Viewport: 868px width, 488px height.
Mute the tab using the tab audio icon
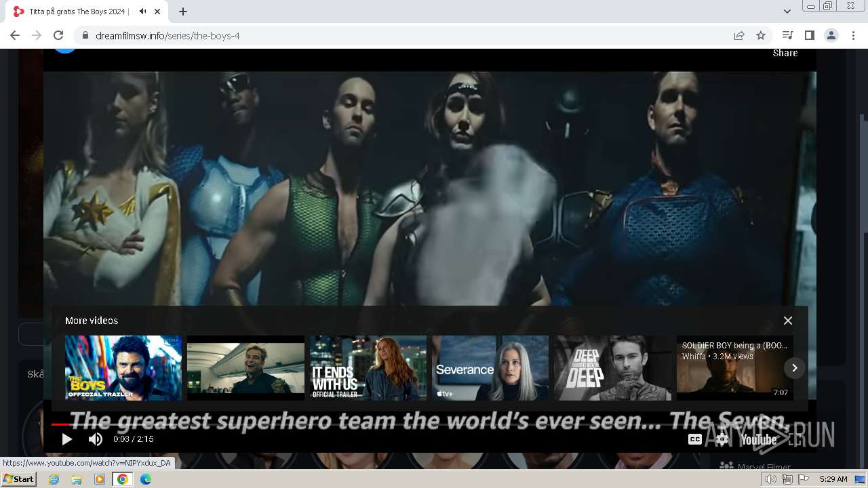pos(142,12)
